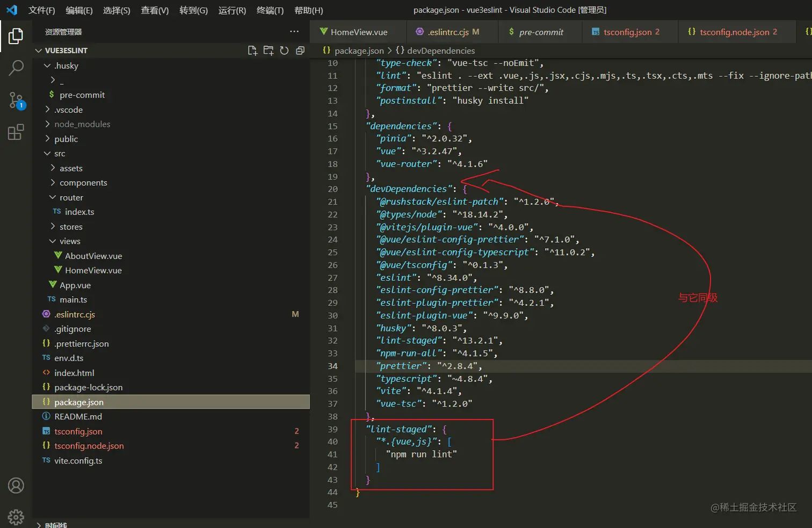Open the 编辑(E) menu
The image size is (812, 528).
pos(79,10)
